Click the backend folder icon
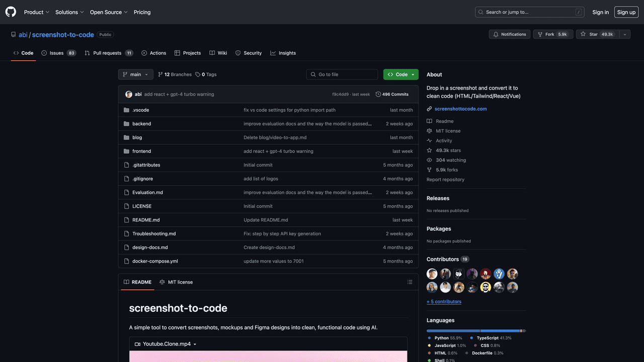644x362 pixels. coord(127,124)
